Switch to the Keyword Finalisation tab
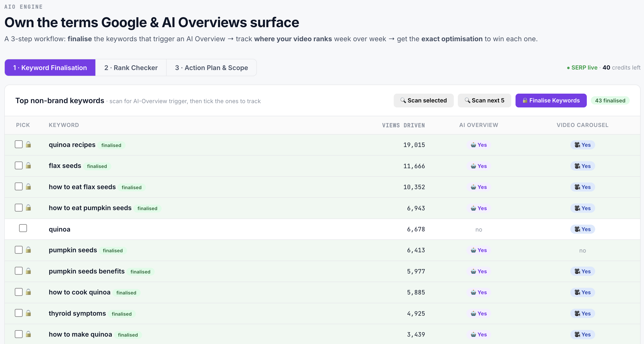Viewport: 644px width, 344px height. (50, 68)
